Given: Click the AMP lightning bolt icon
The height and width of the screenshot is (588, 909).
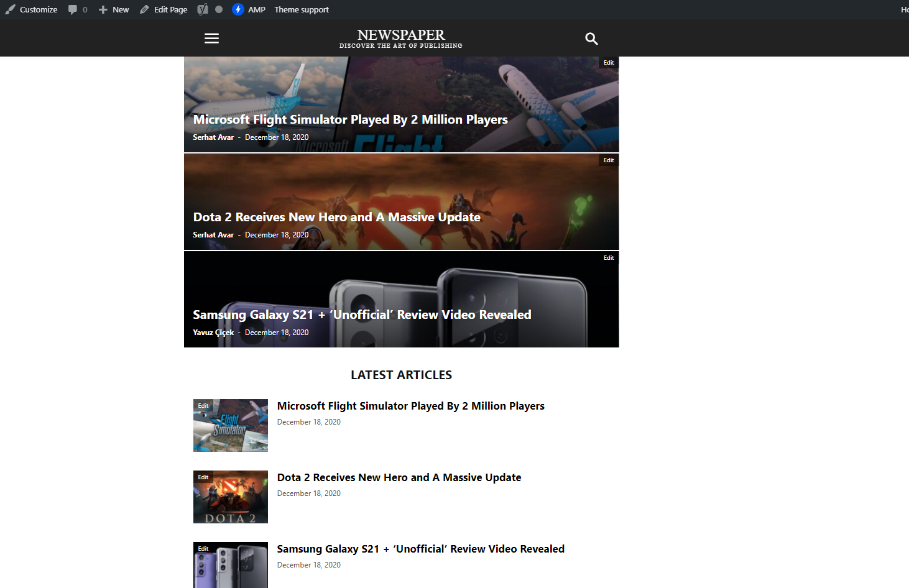Looking at the screenshot, I should tap(238, 9).
